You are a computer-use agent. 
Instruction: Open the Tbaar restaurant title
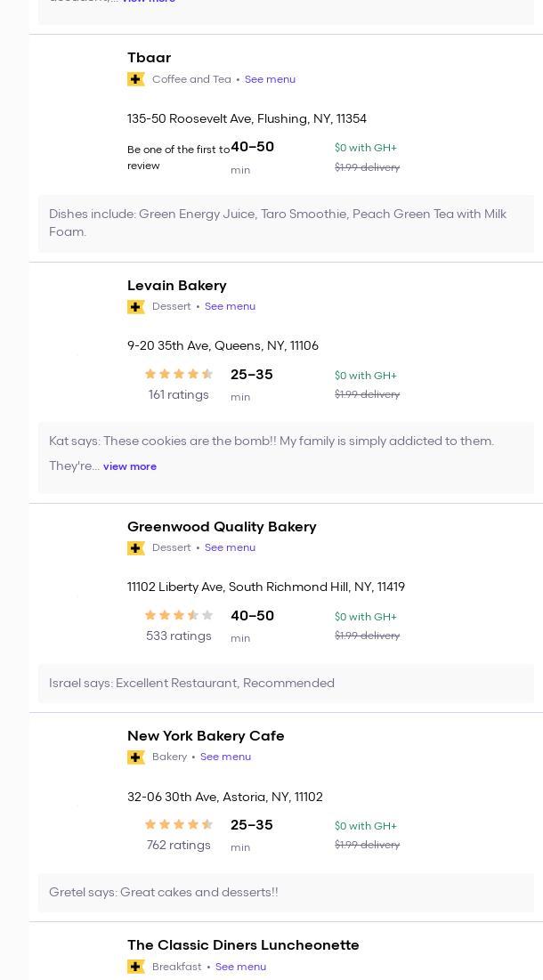pyautogui.click(x=149, y=58)
